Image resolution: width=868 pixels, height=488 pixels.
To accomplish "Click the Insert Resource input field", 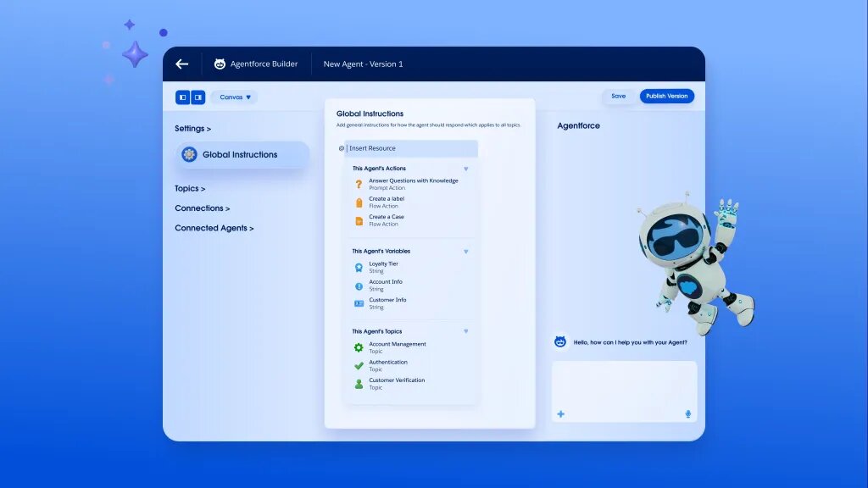I will point(411,147).
